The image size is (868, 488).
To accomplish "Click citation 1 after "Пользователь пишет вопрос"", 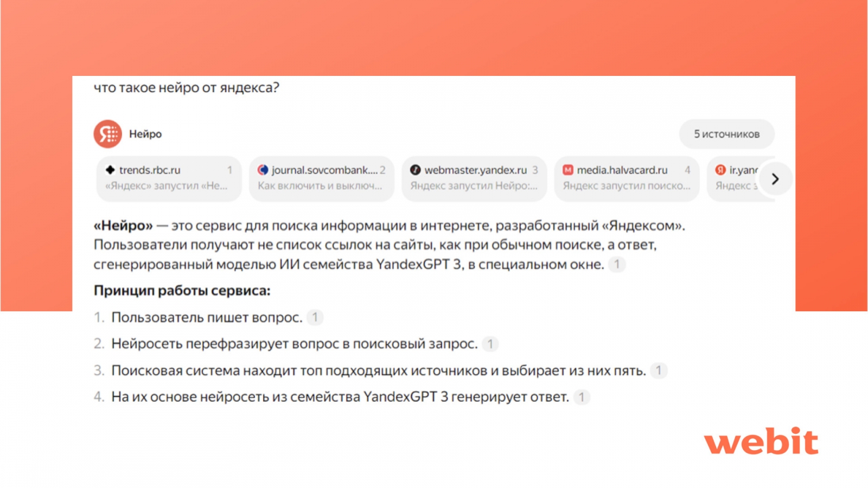I will (x=315, y=317).
